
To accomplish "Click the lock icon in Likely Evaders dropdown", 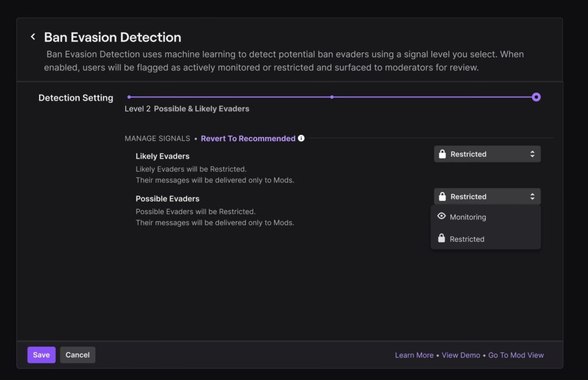I will coord(442,154).
